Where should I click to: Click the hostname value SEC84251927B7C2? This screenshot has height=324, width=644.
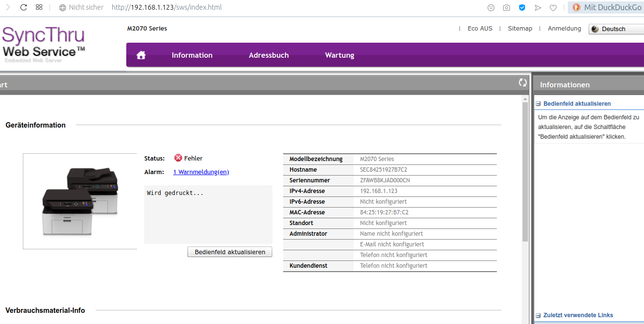(x=383, y=170)
